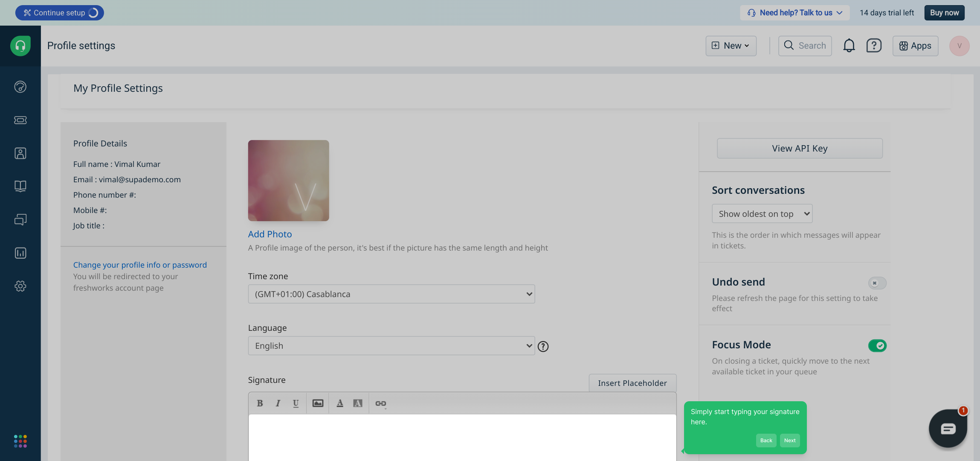This screenshot has height=461, width=980.
Task: Open the Time zone dropdown
Action: point(391,294)
